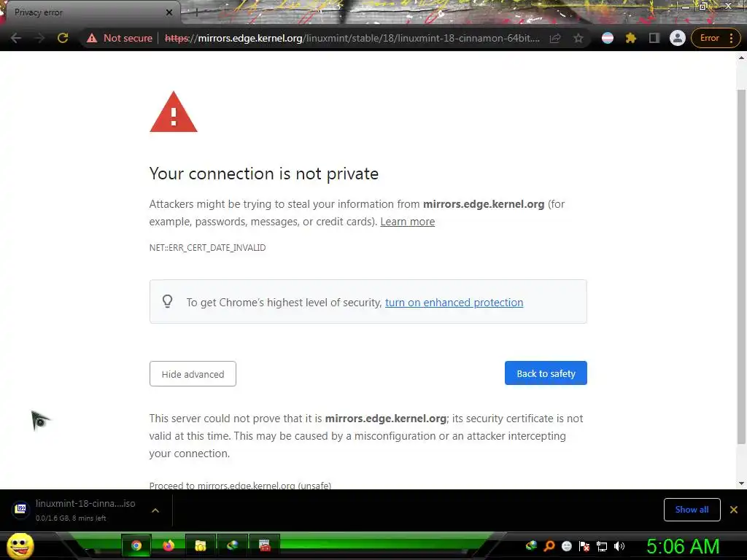Click the volume speaker tray icon
747x560 pixels.
619,546
